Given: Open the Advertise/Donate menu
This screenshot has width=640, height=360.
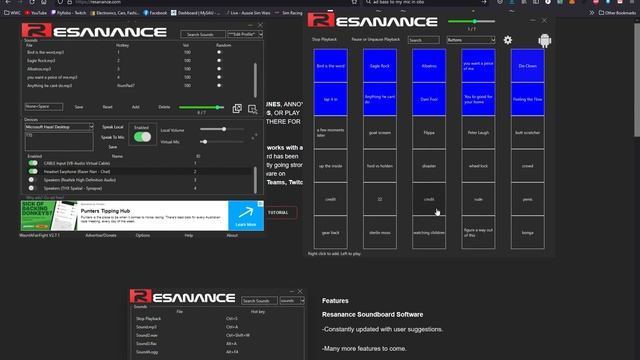Looking at the screenshot, I should pos(101,236).
